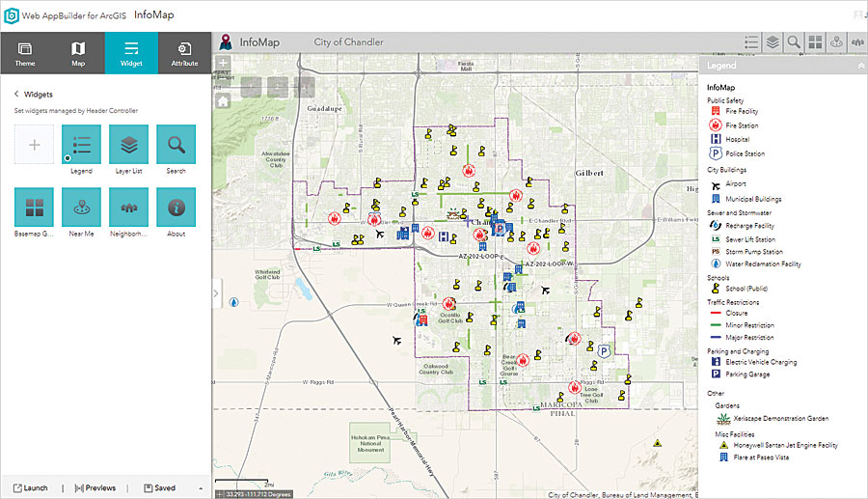
Task: Open Search from map header
Action: click(x=794, y=42)
